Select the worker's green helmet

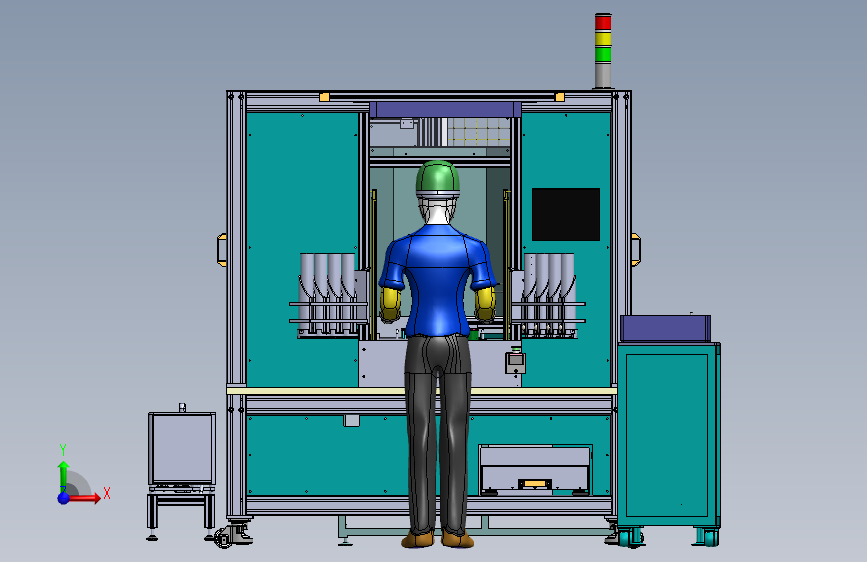tap(437, 178)
